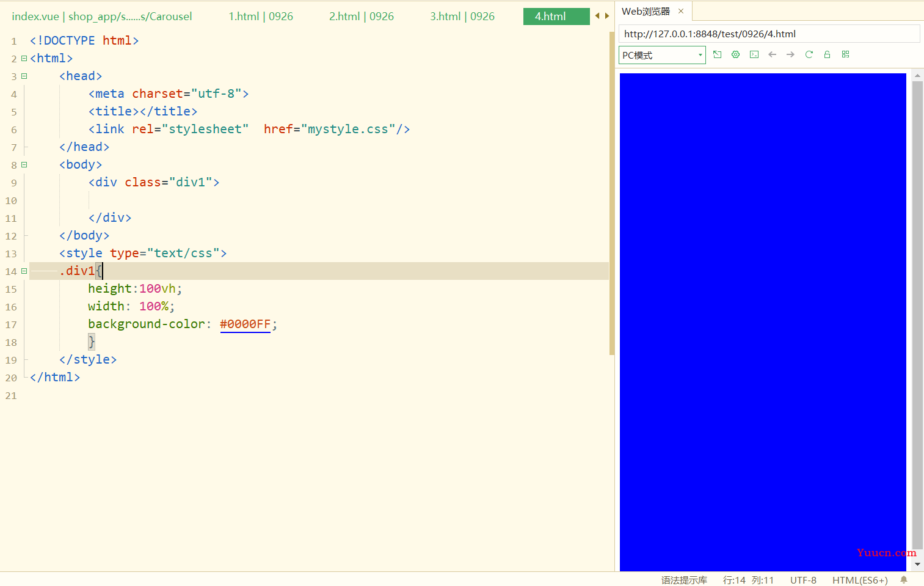Click the height:100vh declaration
924x586 pixels.
135,288
